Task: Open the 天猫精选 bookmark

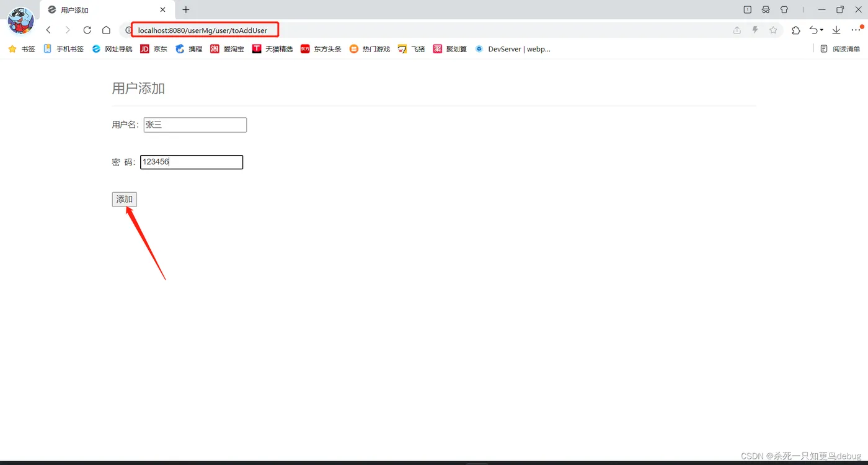Action: [x=273, y=49]
